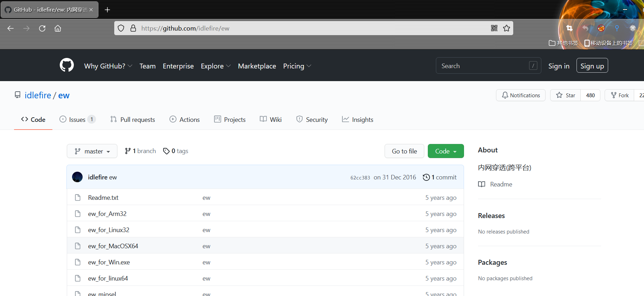Open Readme.txt file
The image size is (644, 296).
pos(103,197)
